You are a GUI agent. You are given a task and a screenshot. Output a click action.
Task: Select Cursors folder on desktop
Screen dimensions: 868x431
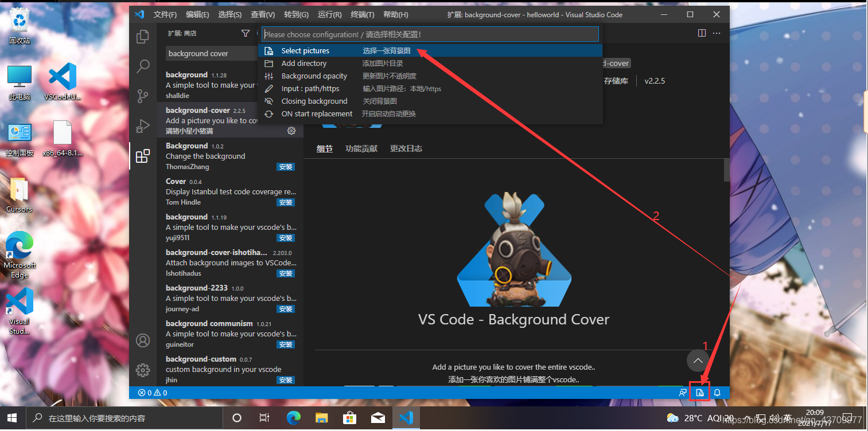point(20,194)
